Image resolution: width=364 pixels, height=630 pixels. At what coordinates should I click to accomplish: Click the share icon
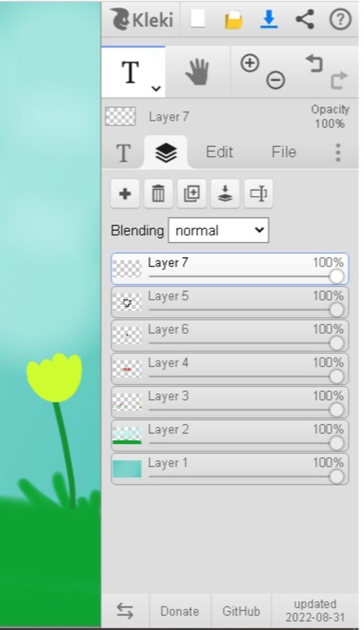coord(305,19)
